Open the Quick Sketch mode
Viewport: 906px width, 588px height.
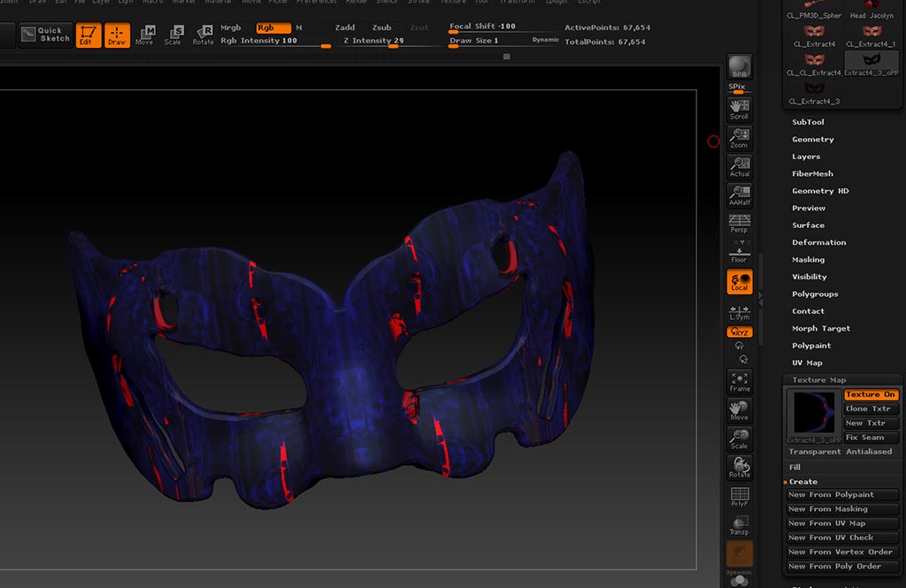(46, 34)
